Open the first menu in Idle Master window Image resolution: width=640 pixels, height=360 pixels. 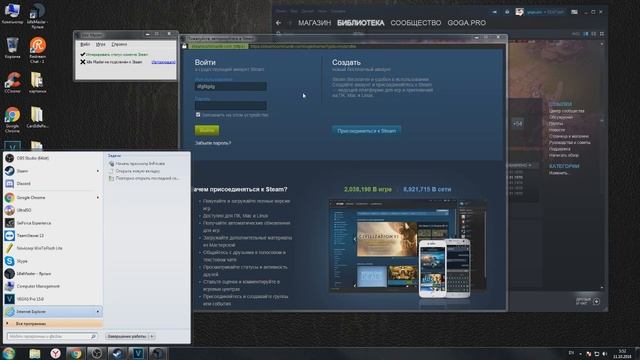[x=85, y=44]
